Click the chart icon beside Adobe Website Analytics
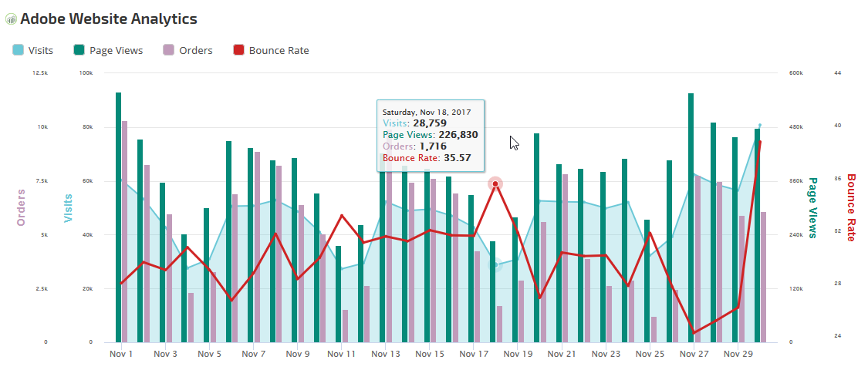This screenshot has height=370, width=868. [x=11, y=19]
